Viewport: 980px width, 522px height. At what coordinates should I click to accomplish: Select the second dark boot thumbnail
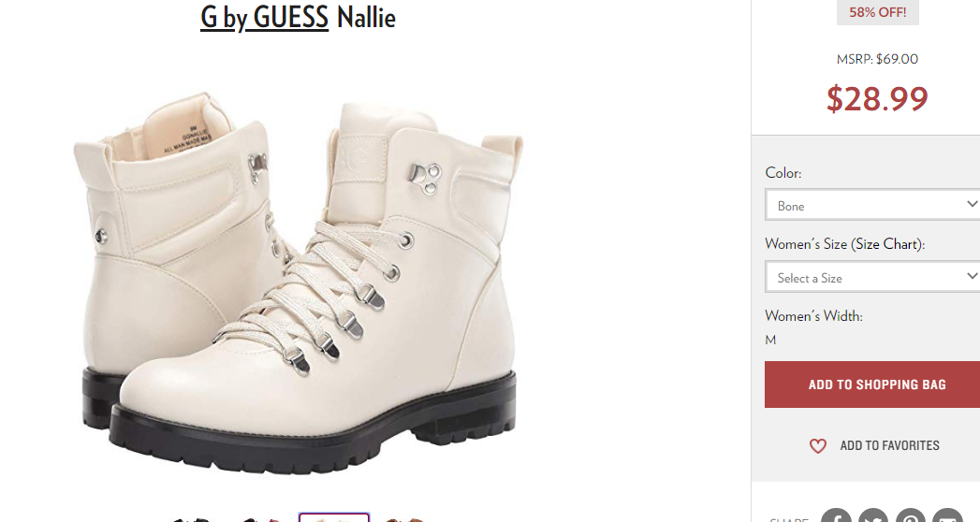pos(261,519)
